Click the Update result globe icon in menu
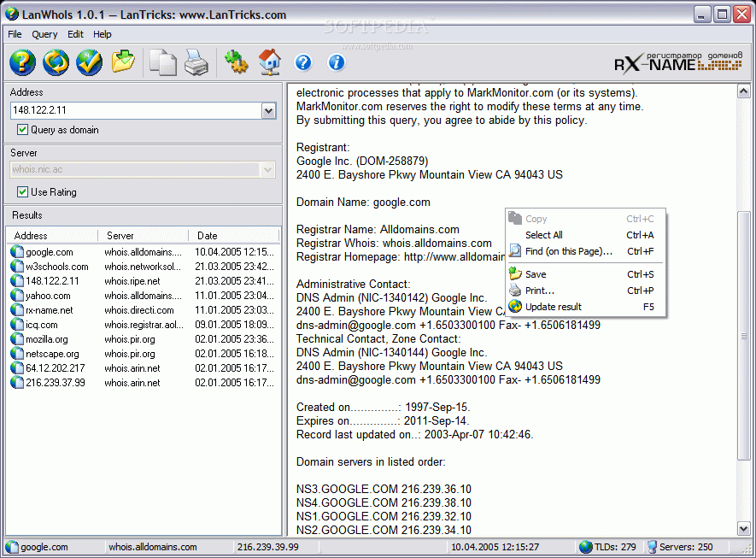The height and width of the screenshot is (558, 756). point(515,306)
